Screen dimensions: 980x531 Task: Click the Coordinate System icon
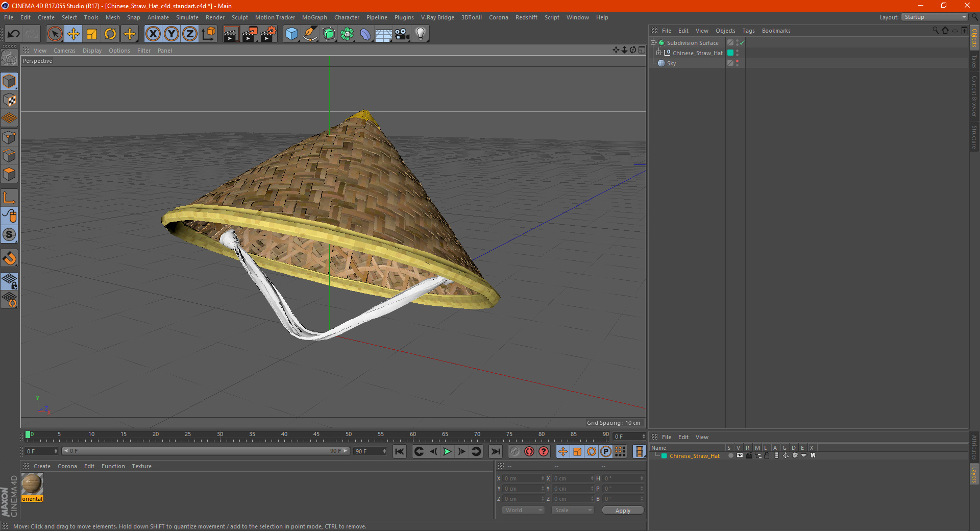(209, 34)
